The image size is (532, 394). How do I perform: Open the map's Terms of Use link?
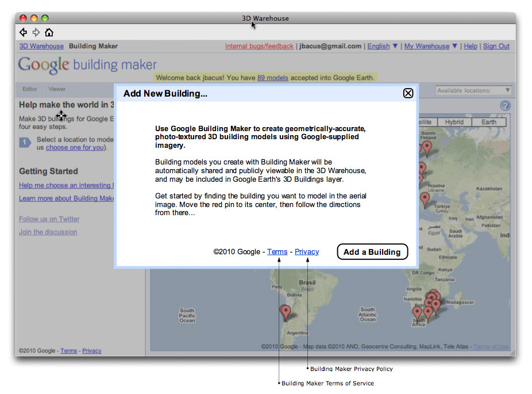[x=491, y=346]
